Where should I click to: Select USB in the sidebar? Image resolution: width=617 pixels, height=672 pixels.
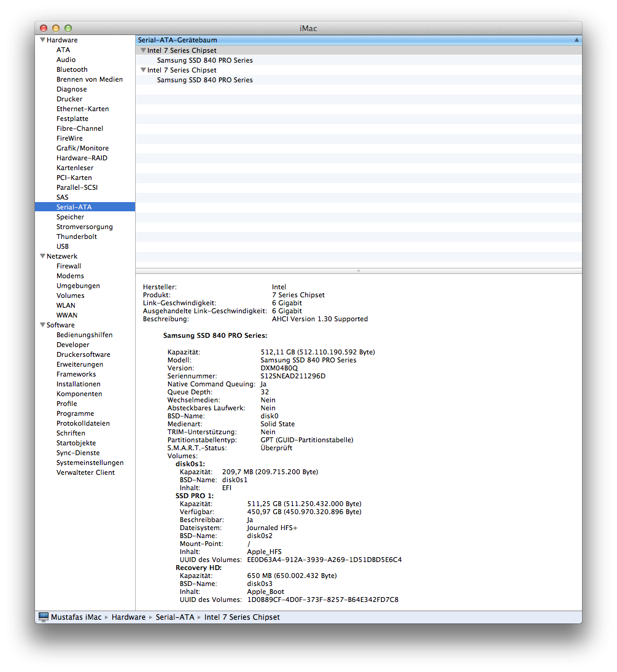click(x=63, y=246)
